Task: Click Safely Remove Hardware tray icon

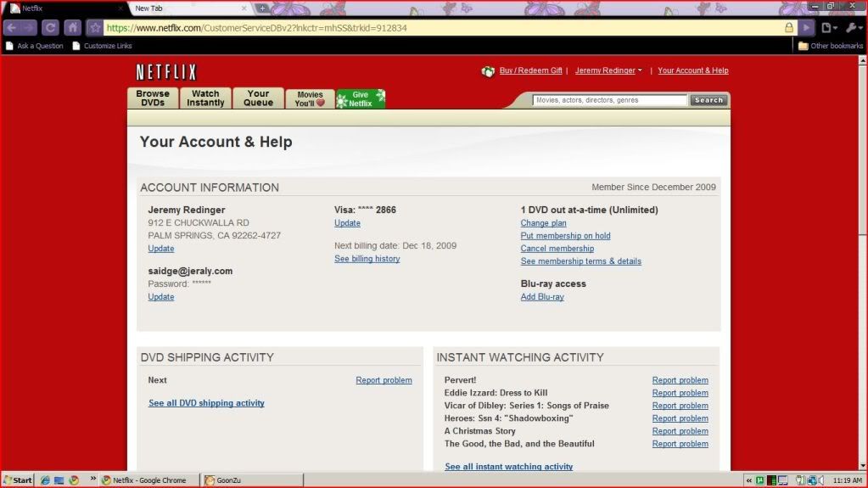Action: [x=800, y=480]
